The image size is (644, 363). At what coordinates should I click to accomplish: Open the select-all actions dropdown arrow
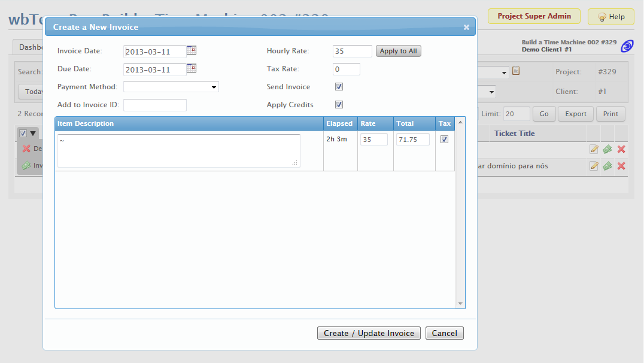coord(34,134)
